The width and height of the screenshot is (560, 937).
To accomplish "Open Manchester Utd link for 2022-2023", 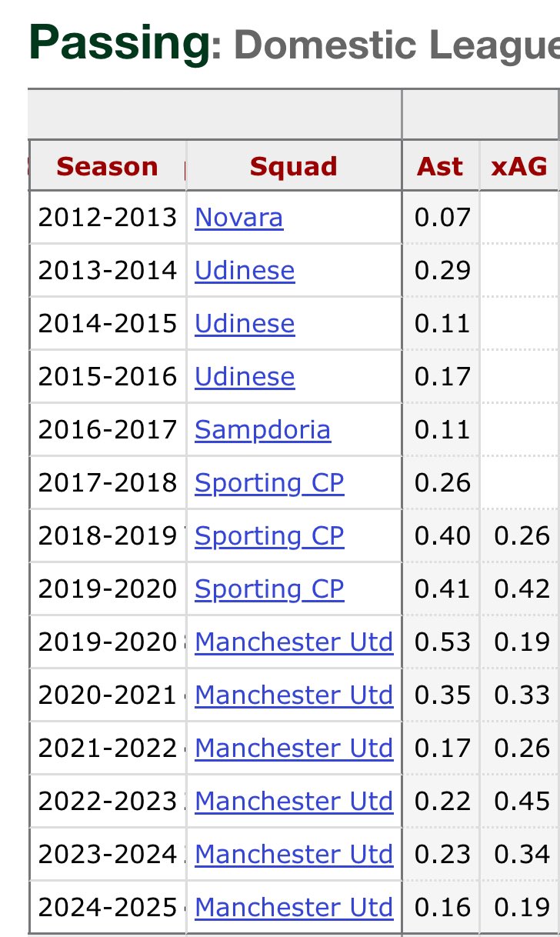I will click(294, 802).
